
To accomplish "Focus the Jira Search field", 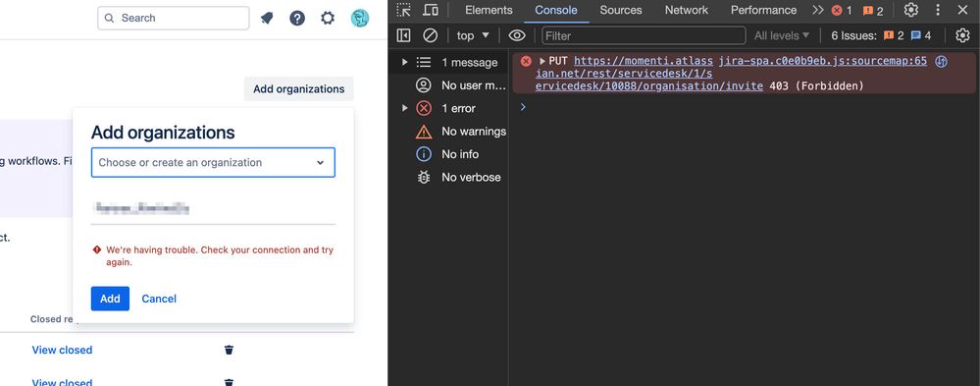I will point(173,18).
